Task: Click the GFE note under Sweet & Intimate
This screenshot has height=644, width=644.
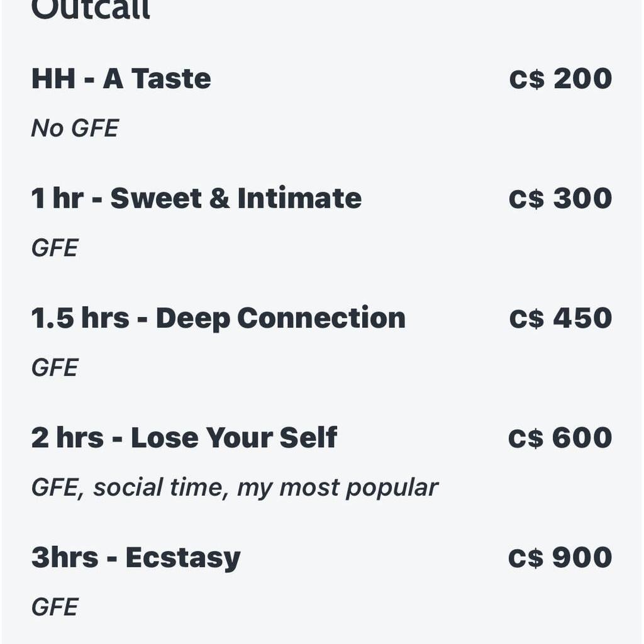Action: pyautogui.click(x=55, y=248)
